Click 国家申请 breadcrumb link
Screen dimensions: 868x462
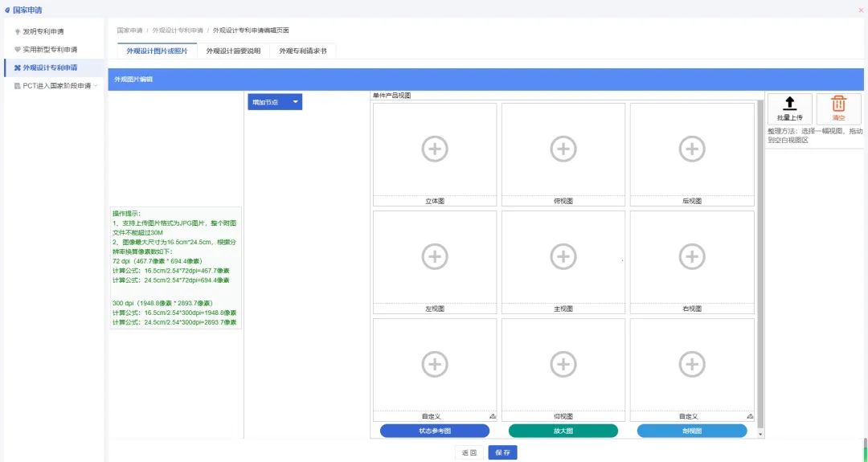[x=129, y=30]
